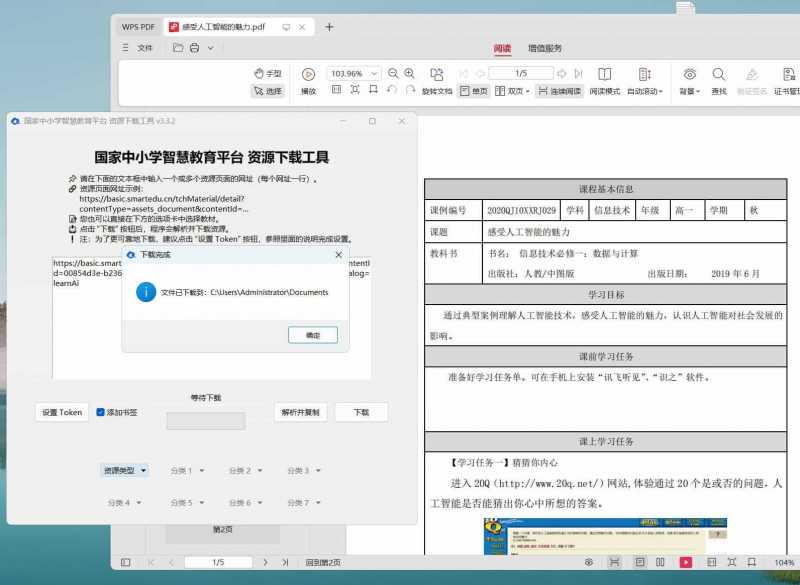Click the 播放 play icon
The image size is (800, 585).
pyautogui.click(x=306, y=73)
